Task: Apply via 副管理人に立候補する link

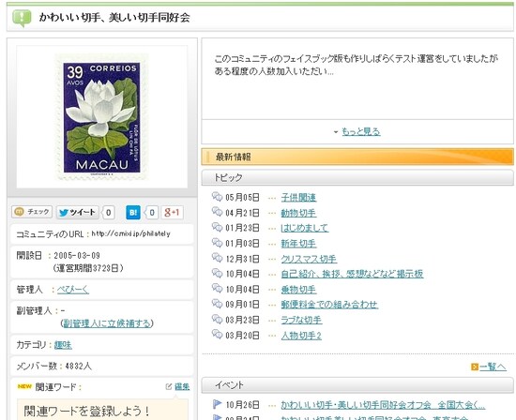Action: click(107, 323)
